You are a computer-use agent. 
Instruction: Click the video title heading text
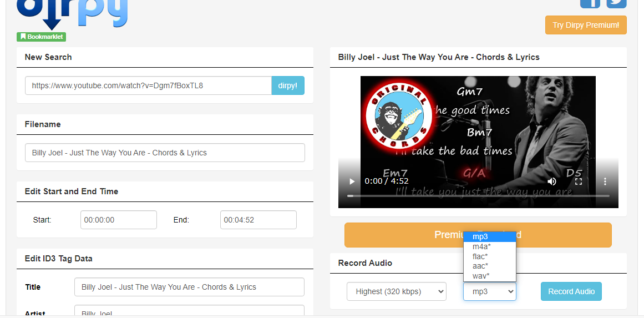coord(439,57)
